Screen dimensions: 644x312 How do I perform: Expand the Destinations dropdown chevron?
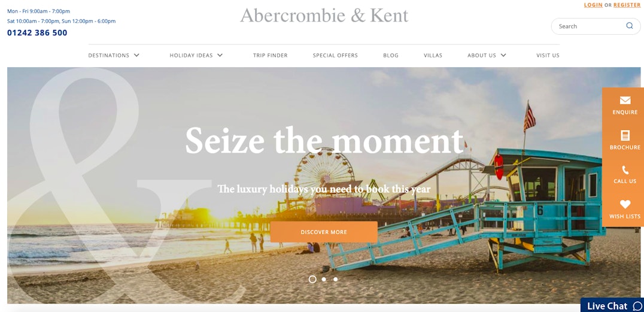coord(136,55)
